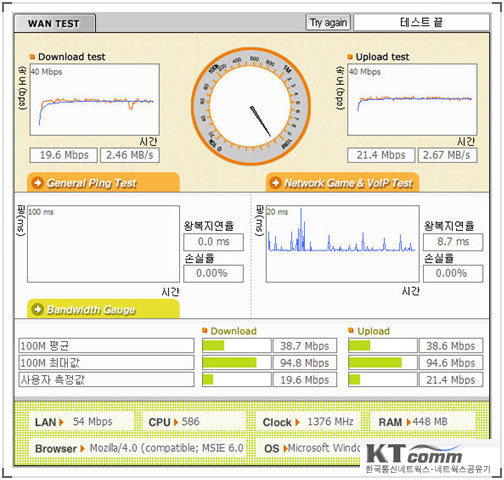Screen dimensions: 504x480
Task: Click the 사용자 측정값 row label
Action: point(106,380)
